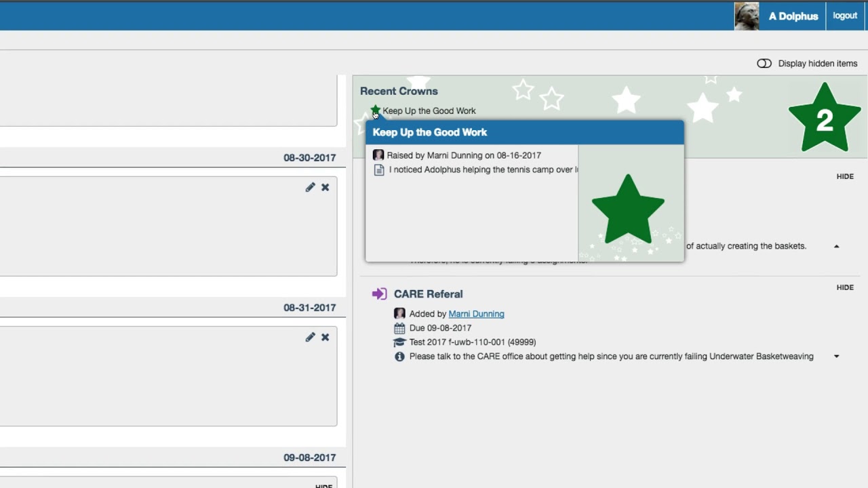
Task: Click the big green star in the popup
Action: (x=628, y=209)
